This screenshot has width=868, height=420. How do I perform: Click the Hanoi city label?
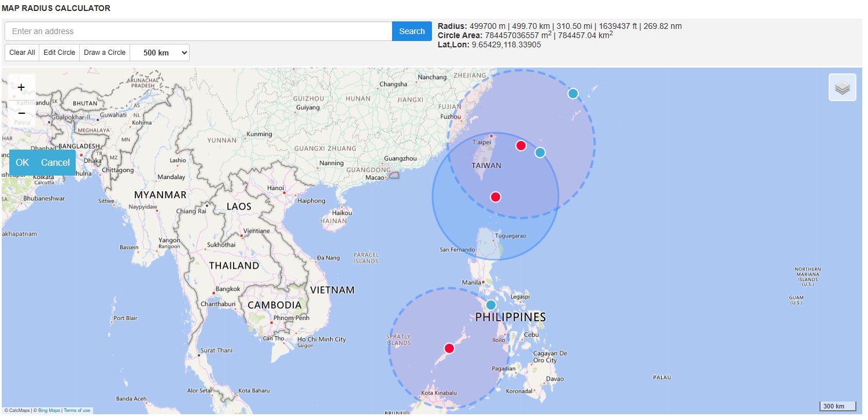click(276, 188)
